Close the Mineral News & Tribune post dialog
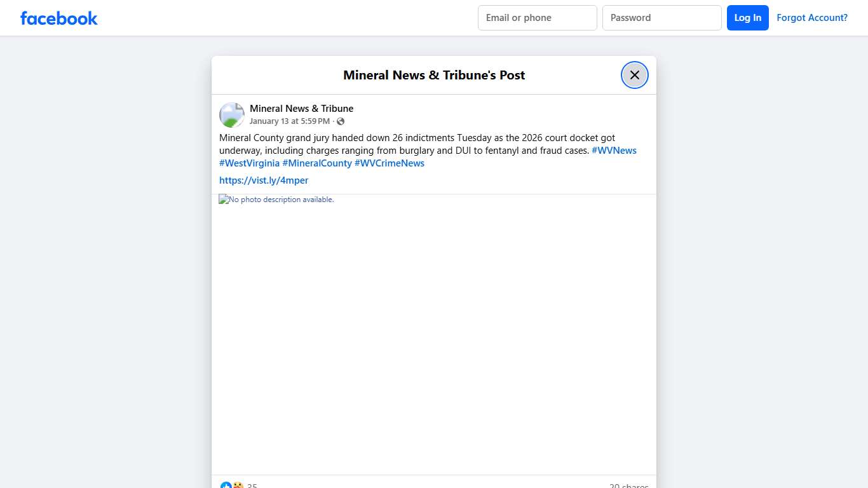This screenshot has width=868, height=488. [634, 75]
